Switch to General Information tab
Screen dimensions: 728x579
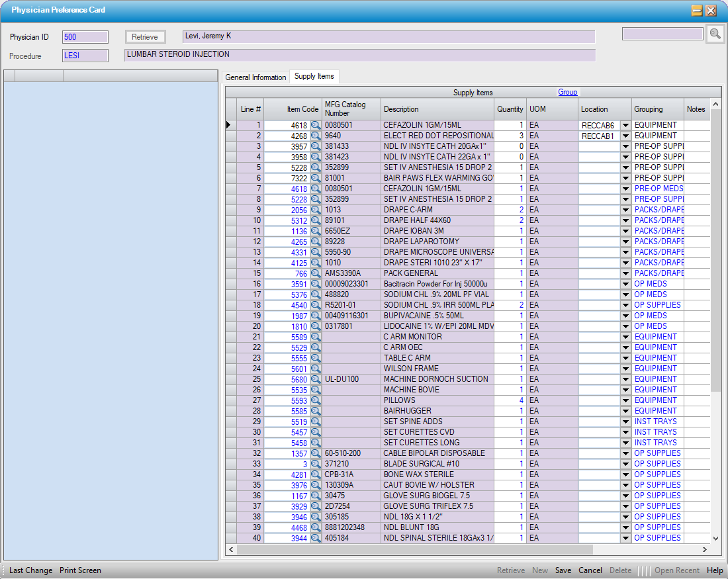(255, 77)
